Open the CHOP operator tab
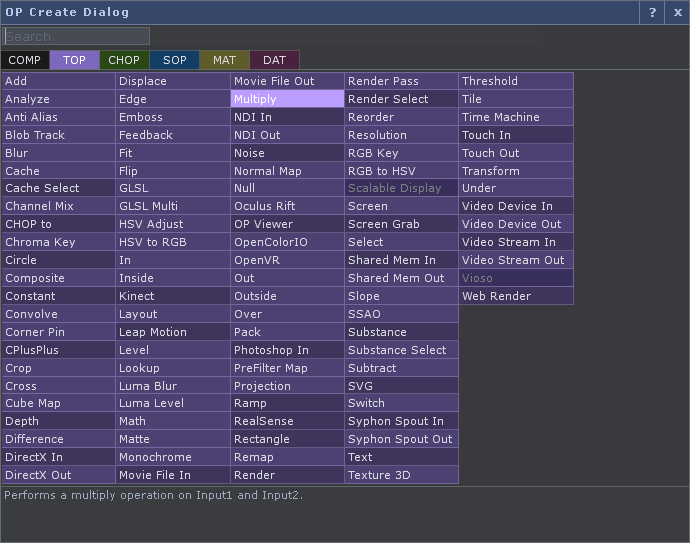 coord(124,60)
